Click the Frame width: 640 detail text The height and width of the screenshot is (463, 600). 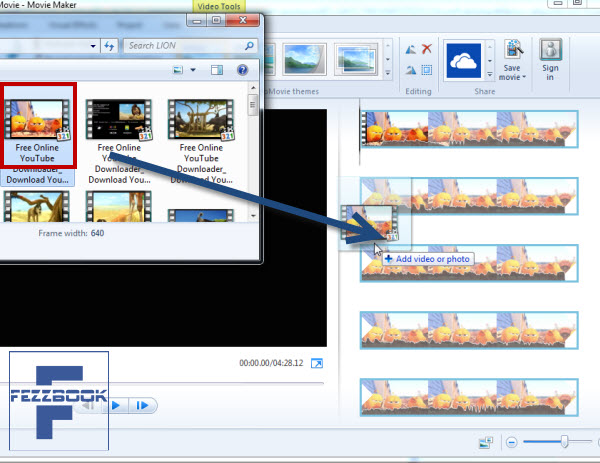pos(71,233)
